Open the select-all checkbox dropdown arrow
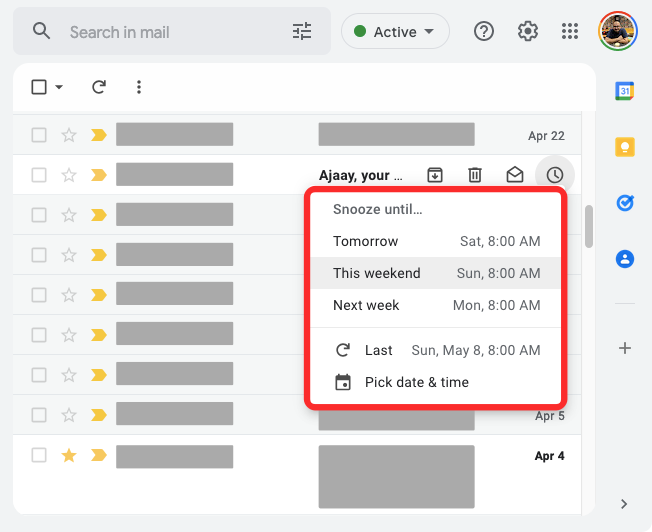 click(59, 87)
